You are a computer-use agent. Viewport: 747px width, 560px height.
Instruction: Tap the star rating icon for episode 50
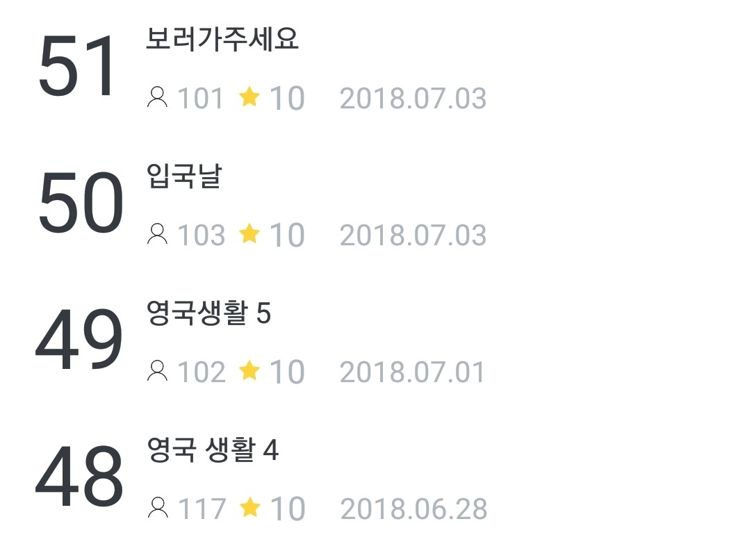[x=249, y=233]
